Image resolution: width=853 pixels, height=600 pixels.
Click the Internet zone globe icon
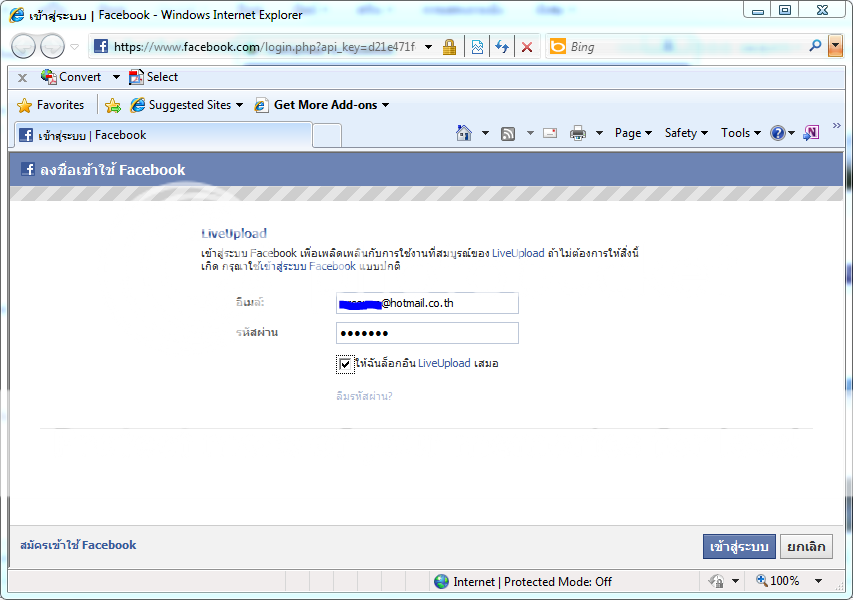click(x=442, y=582)
